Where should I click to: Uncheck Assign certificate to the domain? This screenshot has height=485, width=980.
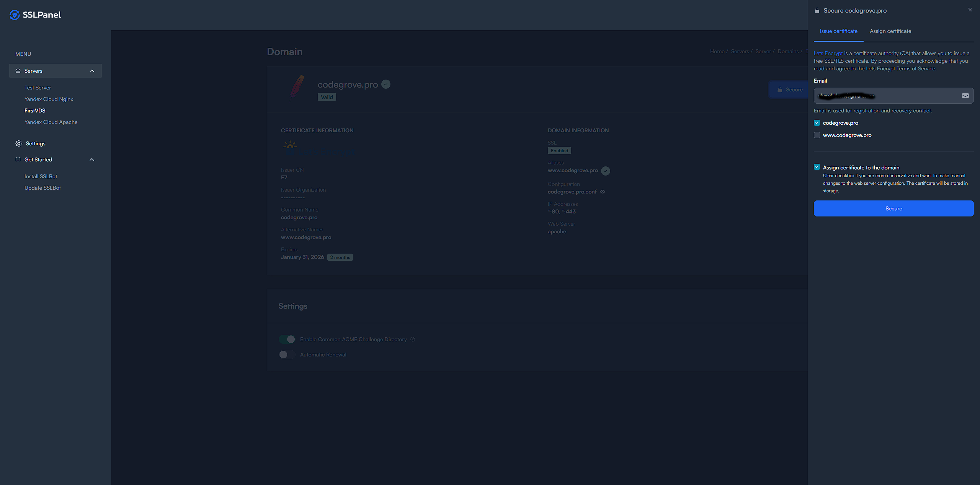point(817,167)
